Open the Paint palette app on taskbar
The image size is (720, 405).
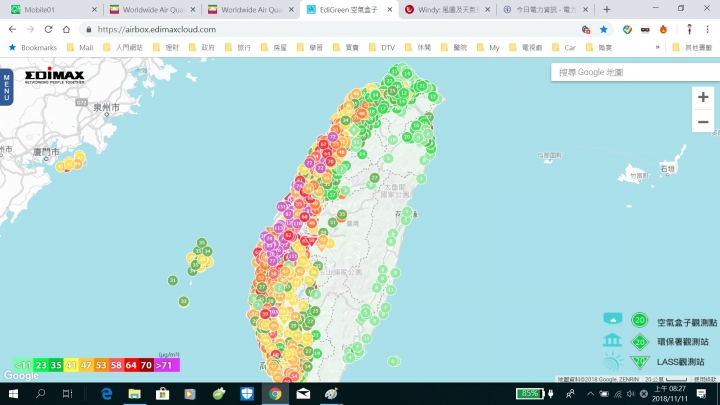click(x=331, y=394)
